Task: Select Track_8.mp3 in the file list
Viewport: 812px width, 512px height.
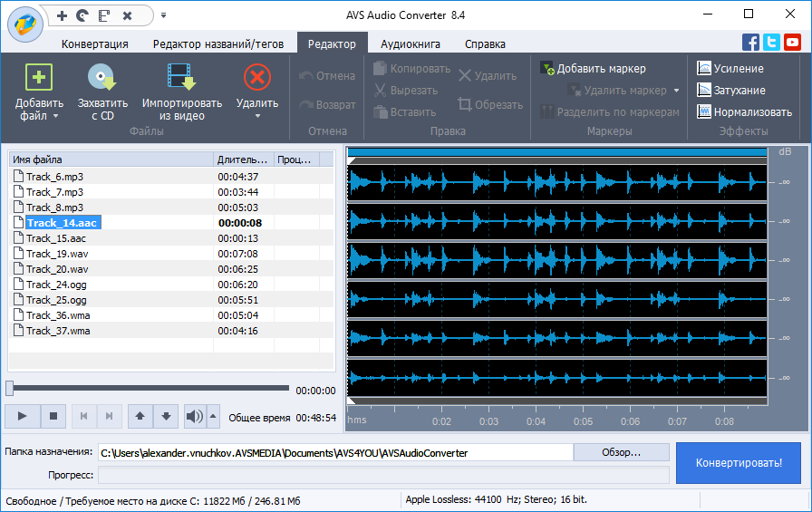Action: click(x=171, y=208)
